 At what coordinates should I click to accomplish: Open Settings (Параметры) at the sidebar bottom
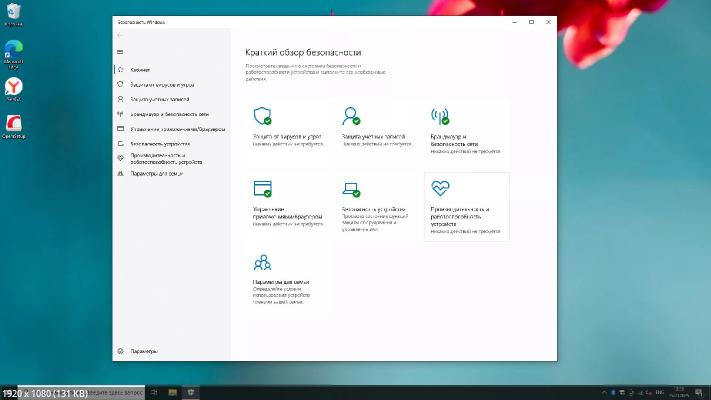click(172, 351)
